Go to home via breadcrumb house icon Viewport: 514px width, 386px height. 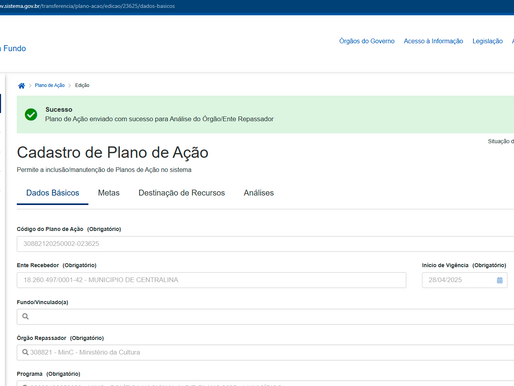click(x=21, y=86)
